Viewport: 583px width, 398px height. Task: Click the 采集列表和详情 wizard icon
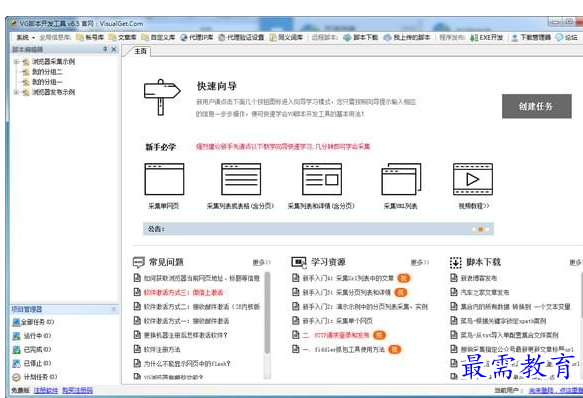pyautogui.click(x=322, y=179)
